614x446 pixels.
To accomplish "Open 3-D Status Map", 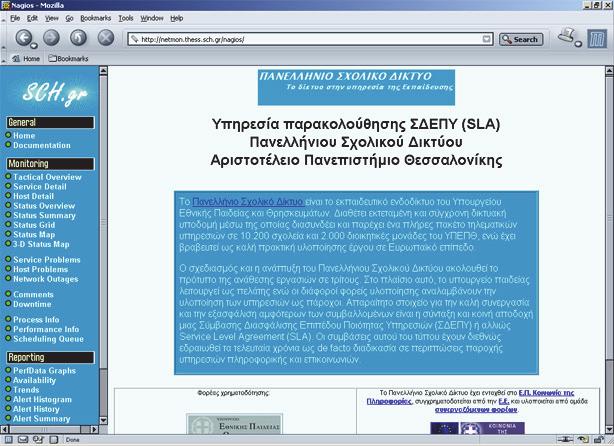I will coord(41,244).
